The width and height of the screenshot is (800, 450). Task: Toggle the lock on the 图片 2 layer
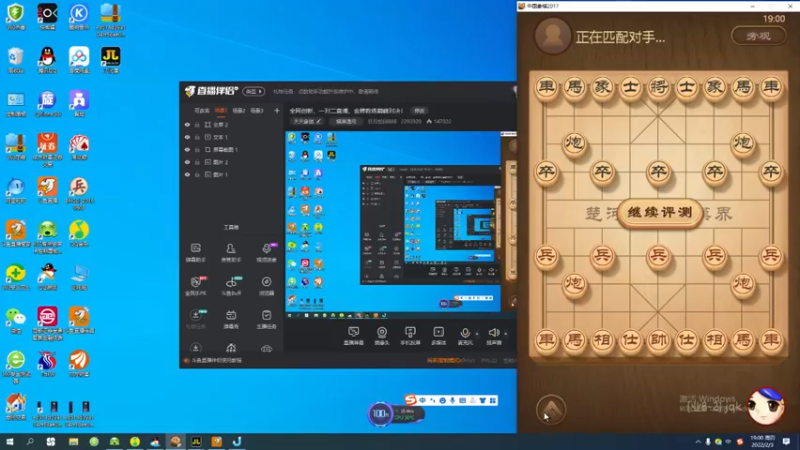click(x=197, y=162)
